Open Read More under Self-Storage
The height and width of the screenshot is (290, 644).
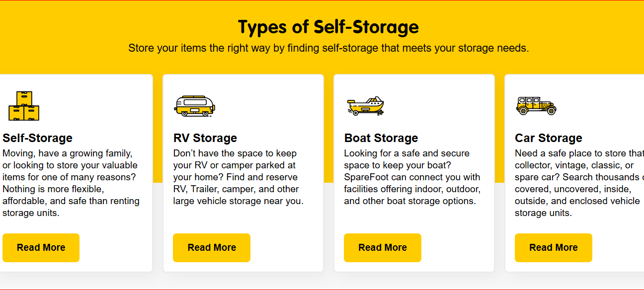pos(41,247)
